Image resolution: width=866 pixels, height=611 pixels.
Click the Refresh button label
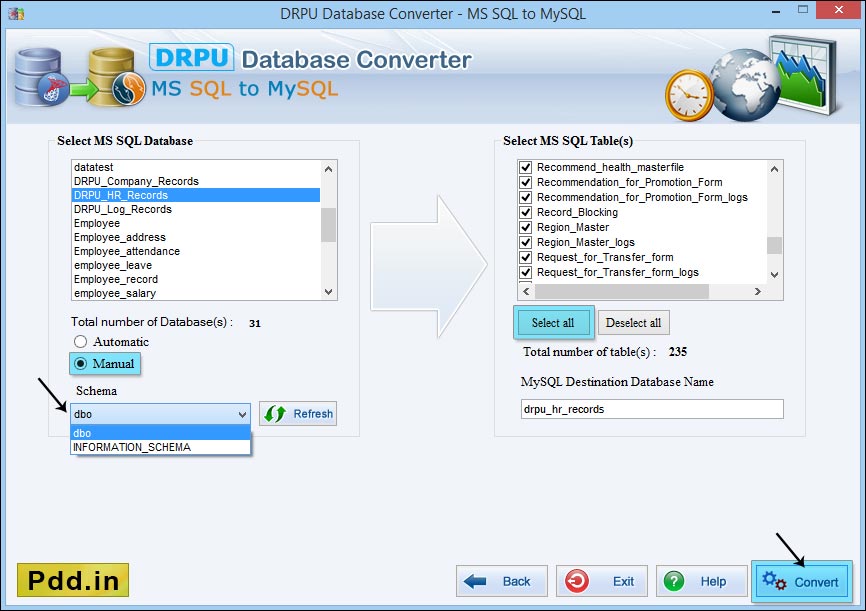313,414
